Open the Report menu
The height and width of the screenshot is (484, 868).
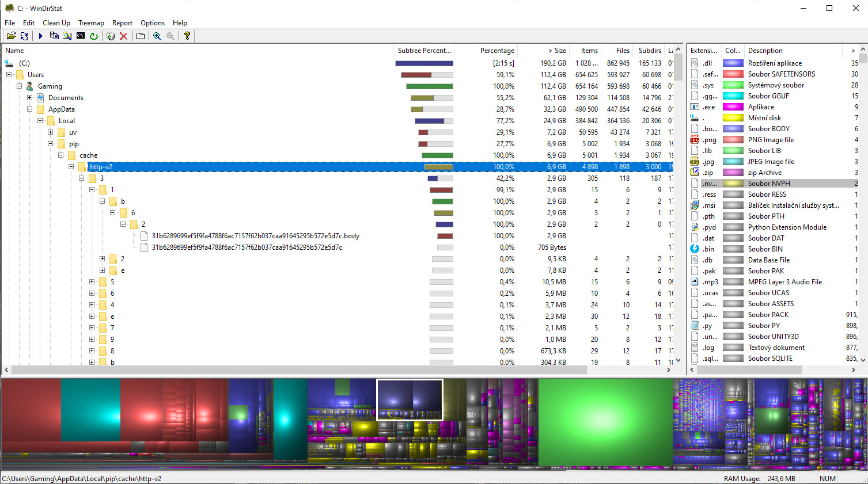tap(122, 23)
